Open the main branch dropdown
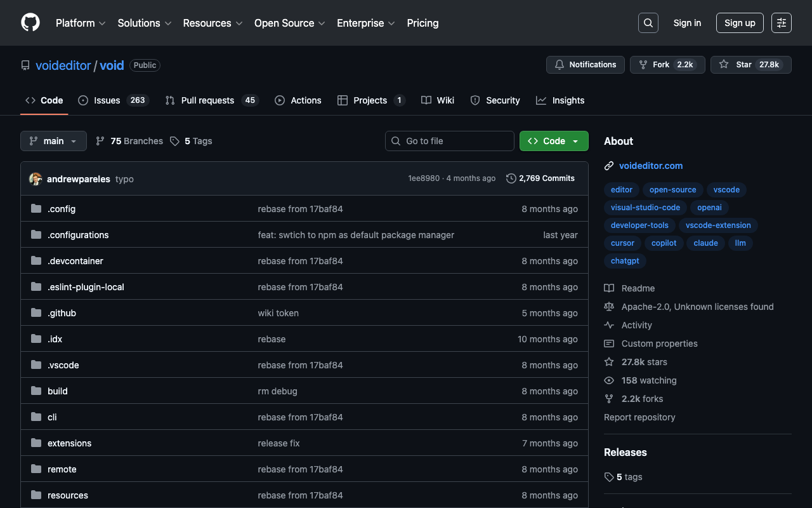Screen dimensions: 812x508 point(53,141)
